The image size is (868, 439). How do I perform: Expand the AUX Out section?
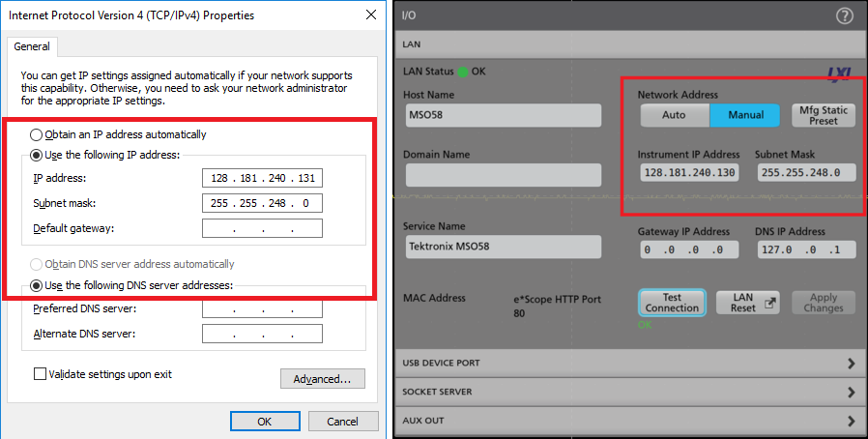628,422
